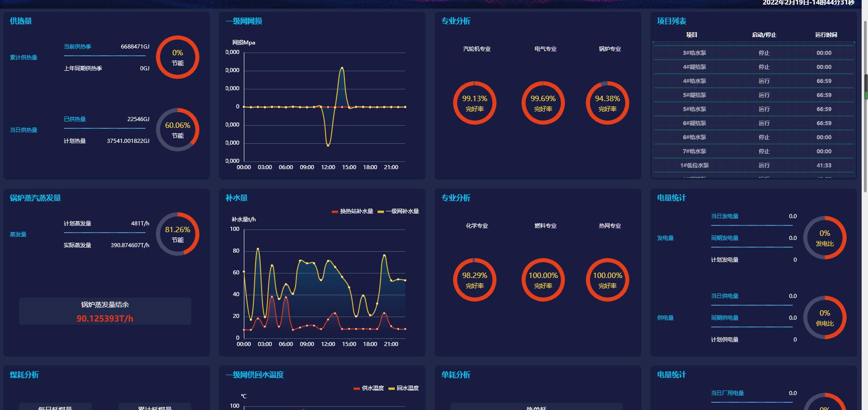
Task: Click the 锅炉蒸汽蒸发量 panel title
Action: (x=35, y=198)
